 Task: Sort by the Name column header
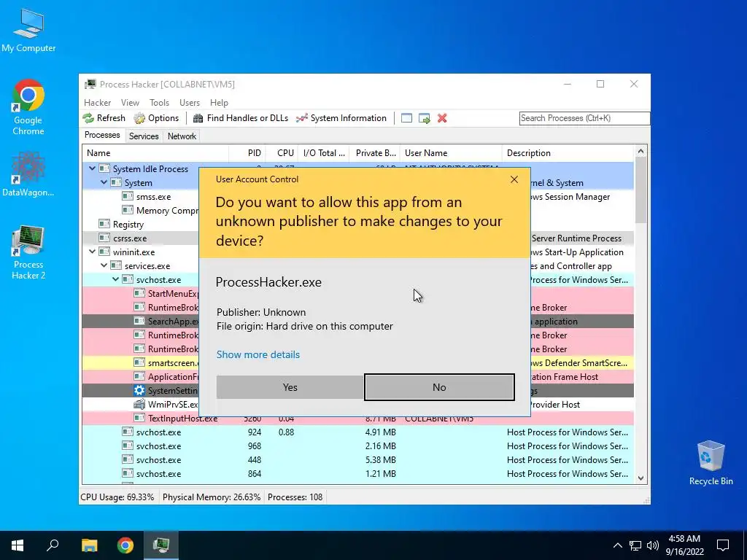[155, 153]
